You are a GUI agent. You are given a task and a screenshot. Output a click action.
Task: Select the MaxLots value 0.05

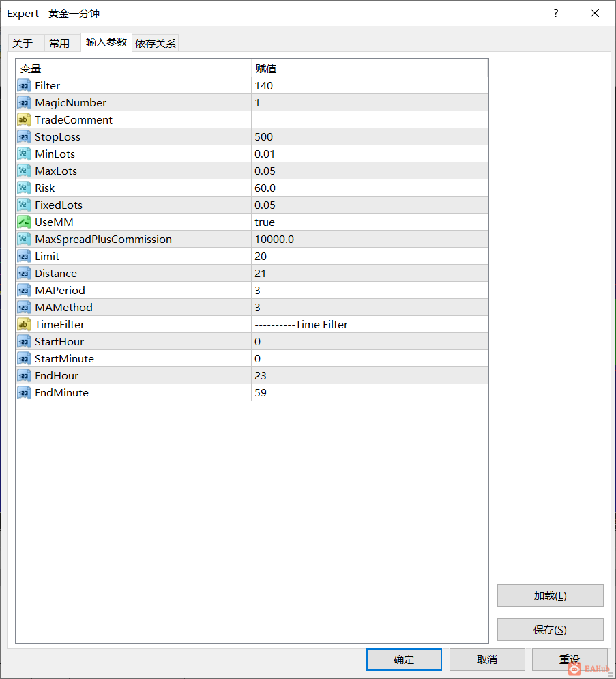click(x=265, y=171)
